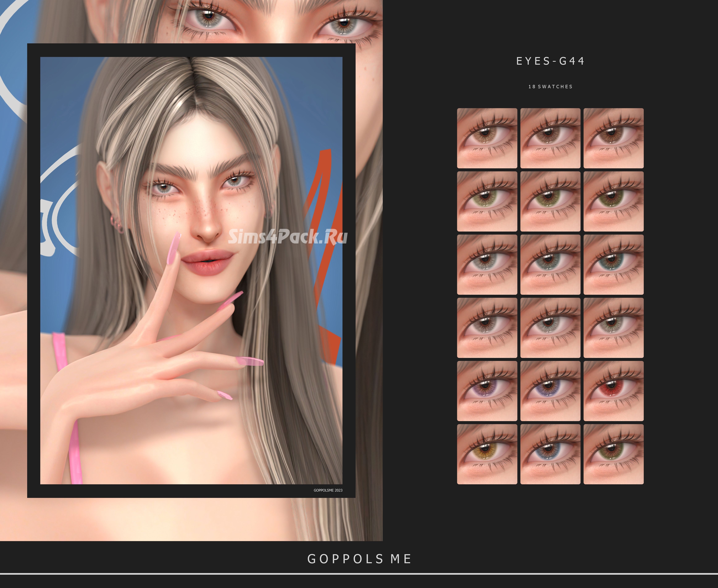
Task: Click the pale gray-blue swatch starting third row
Action: 487,265
